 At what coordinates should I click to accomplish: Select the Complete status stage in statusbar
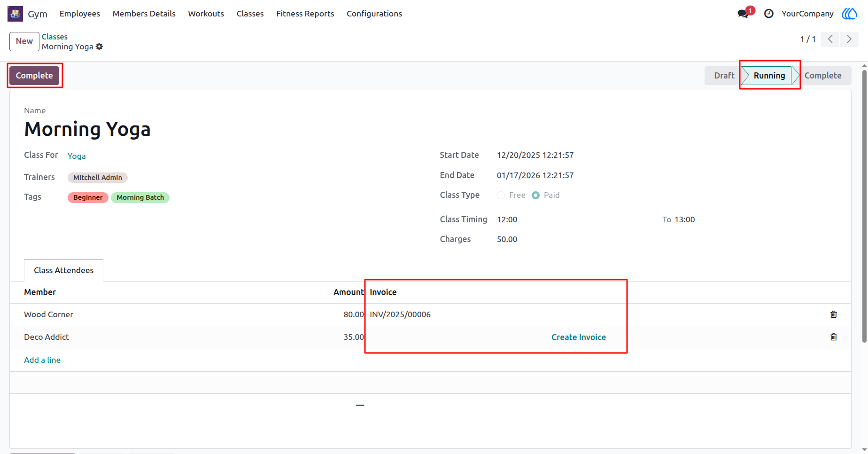823,76
